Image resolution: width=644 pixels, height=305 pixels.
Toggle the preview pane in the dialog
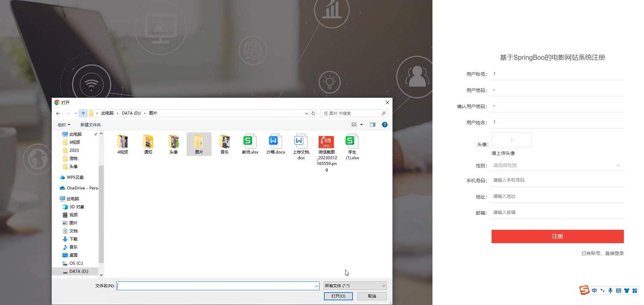(373, 125)
